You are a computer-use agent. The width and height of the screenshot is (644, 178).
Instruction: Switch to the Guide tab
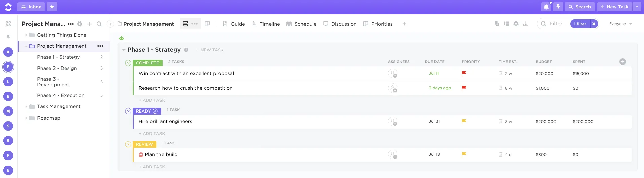tap(234, 24)
